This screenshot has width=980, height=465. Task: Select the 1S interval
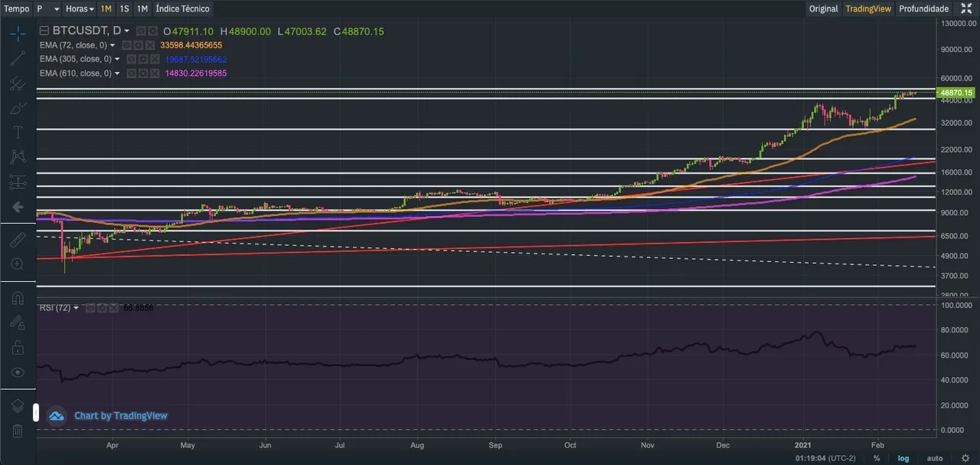(124, 8)
